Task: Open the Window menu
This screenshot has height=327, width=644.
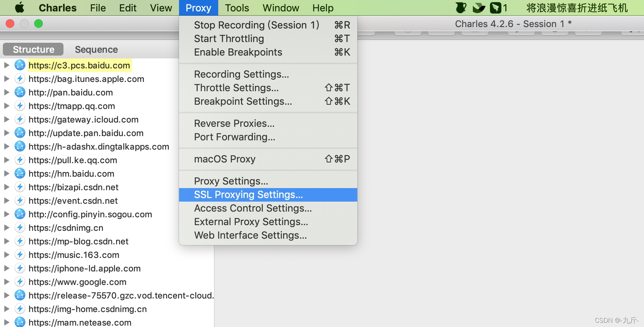Action: tap(281, 8)
